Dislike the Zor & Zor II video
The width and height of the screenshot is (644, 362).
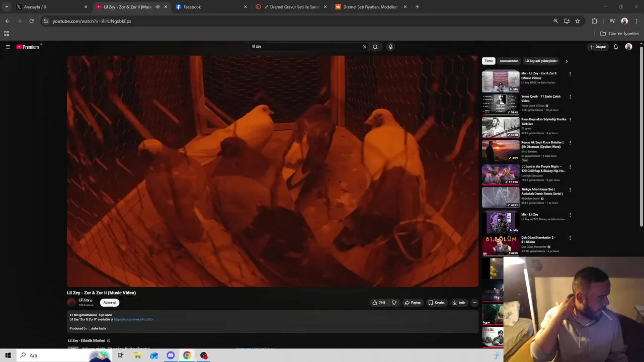click(394, 303)
